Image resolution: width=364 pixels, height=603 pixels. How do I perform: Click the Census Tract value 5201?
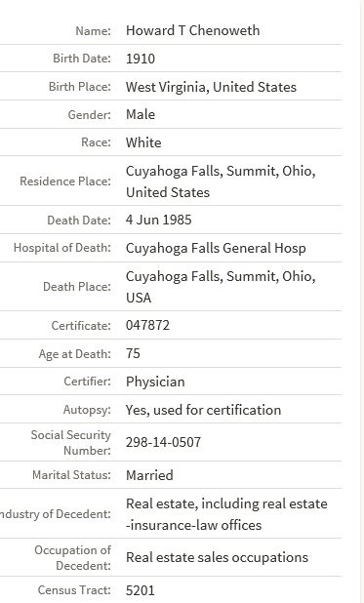(x=141, y=590)
